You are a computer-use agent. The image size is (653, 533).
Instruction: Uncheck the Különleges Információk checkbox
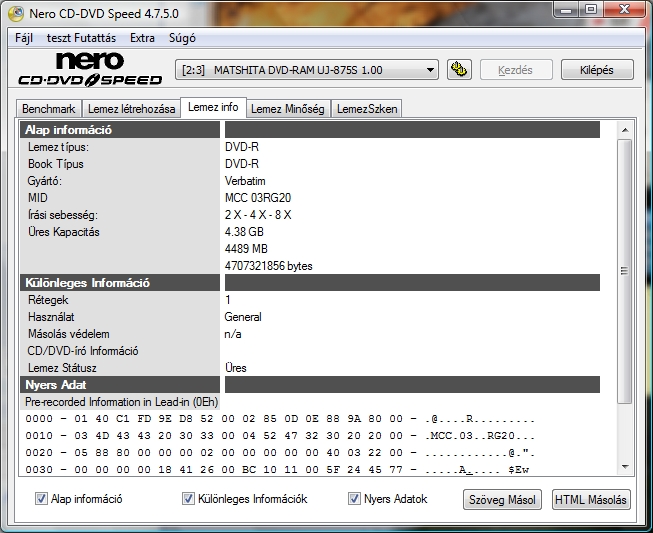(188, 498)
